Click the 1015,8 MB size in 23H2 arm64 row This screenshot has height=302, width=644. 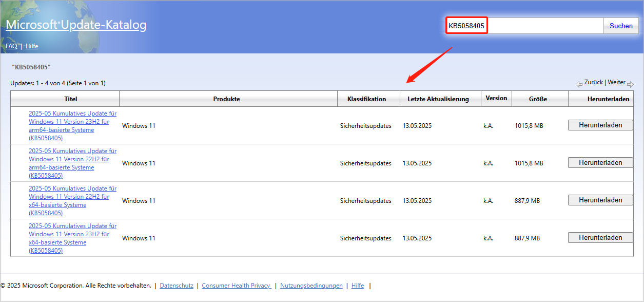pos(529,126)
